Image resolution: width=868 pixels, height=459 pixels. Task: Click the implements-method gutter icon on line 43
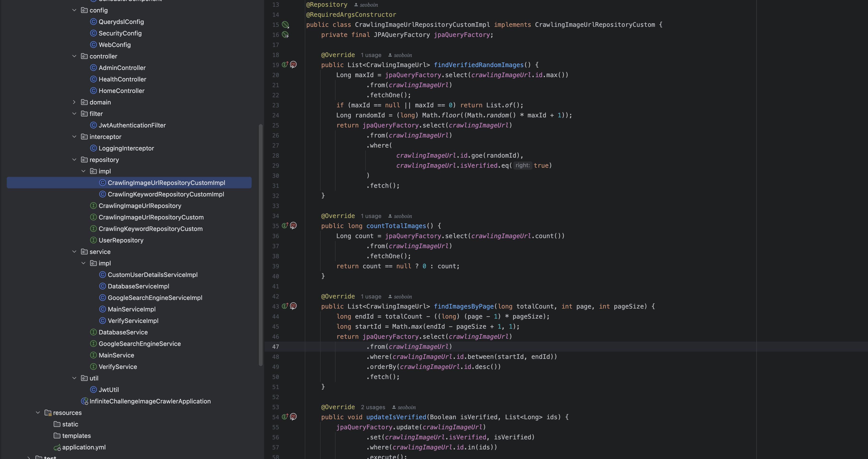(285, 306)
